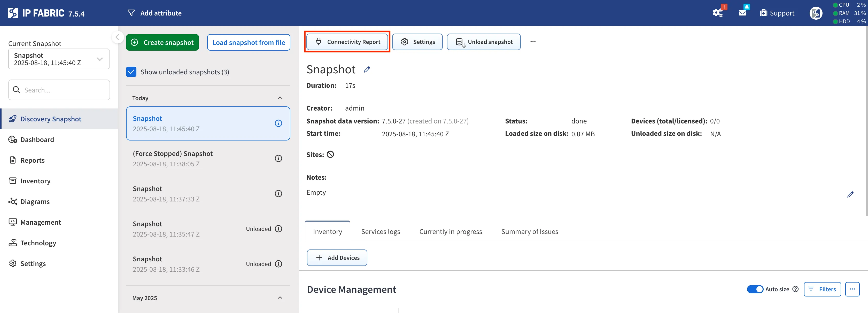Image resolution: width=868 pixels, height=313 pixels.
Task: Click the Unload snapshot button
Action: click(x=484, y=42)
